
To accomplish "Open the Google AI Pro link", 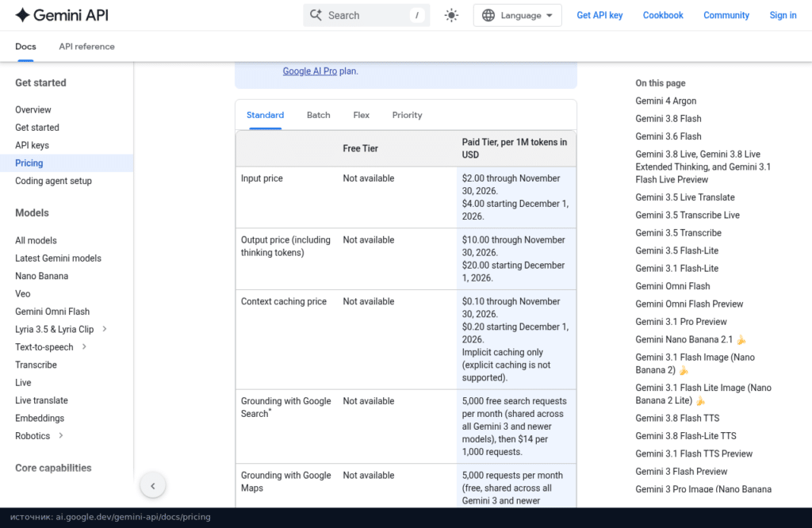I will point(310,71).
